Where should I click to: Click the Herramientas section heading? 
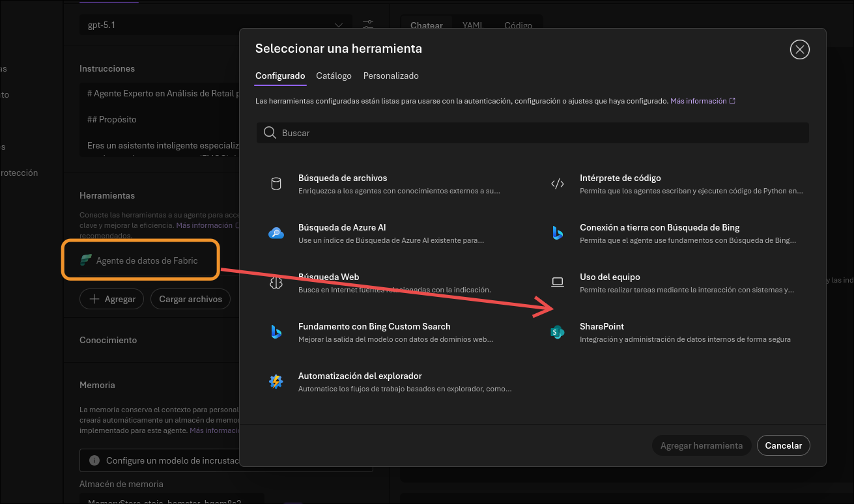107,195
